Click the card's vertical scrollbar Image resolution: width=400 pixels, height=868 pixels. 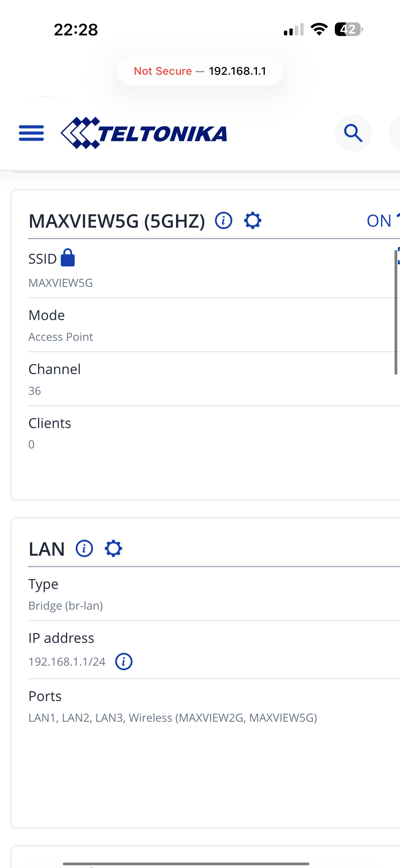click(x=396, y=312)
